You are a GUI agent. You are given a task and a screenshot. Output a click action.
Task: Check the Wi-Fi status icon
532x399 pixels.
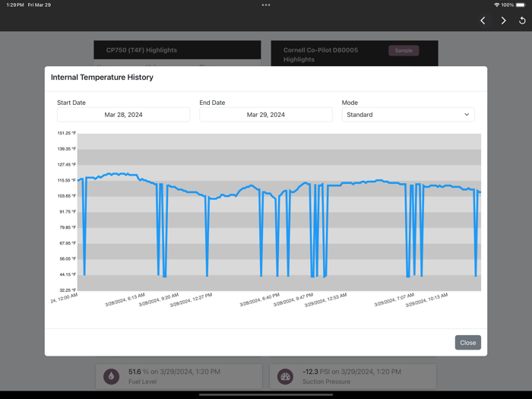click(497, 5)
